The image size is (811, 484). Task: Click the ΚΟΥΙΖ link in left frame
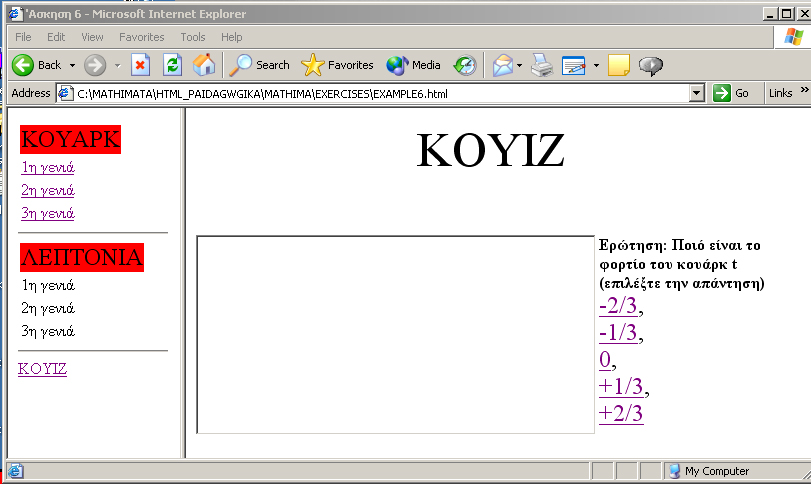point(42,369)
